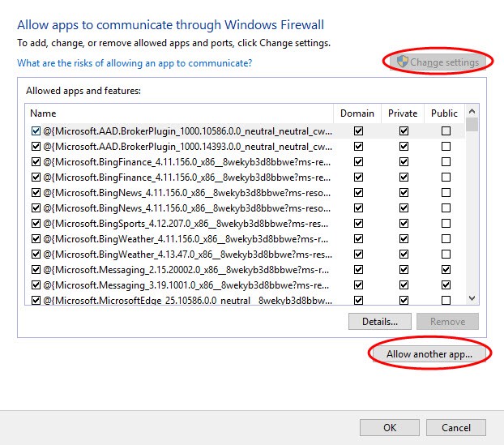Select the MicrosoftEdge_25.10586.0.0 row name

click(187, 300)
